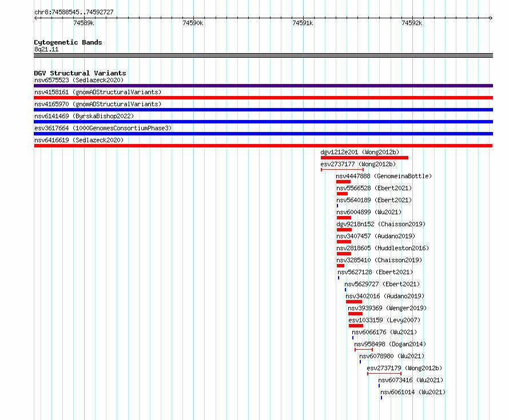Screen dimensions: 509x420
Task: Click the blue nsv5629727 marker
Action: point(345,290)
